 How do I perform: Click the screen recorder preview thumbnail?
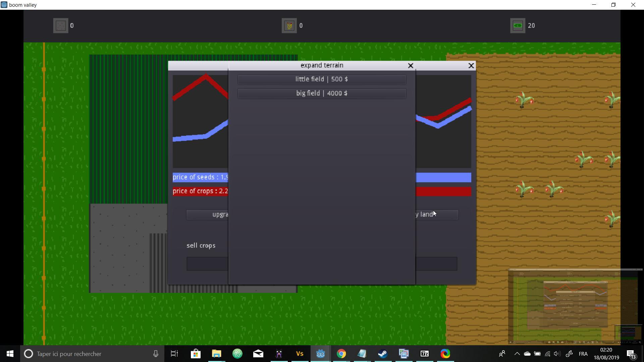coord(575,307)
